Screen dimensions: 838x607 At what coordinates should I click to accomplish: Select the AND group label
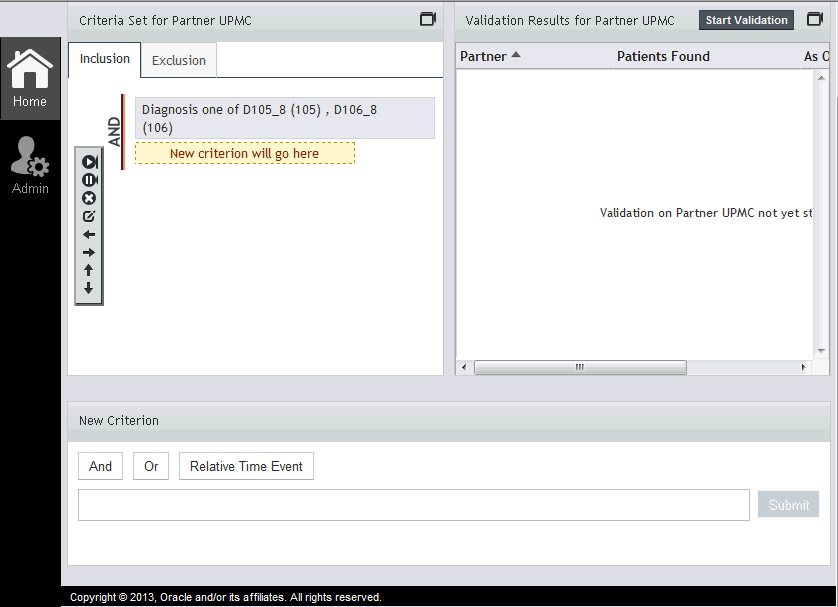point(114,132)
